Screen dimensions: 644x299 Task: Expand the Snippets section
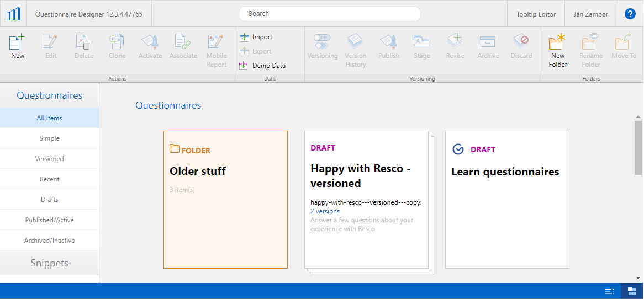[x=49, y=263]
